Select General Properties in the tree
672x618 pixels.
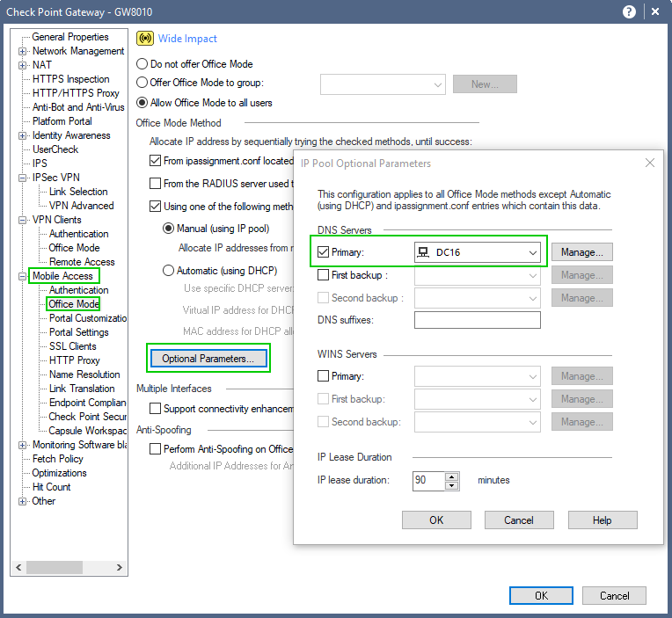coord(70,37)
